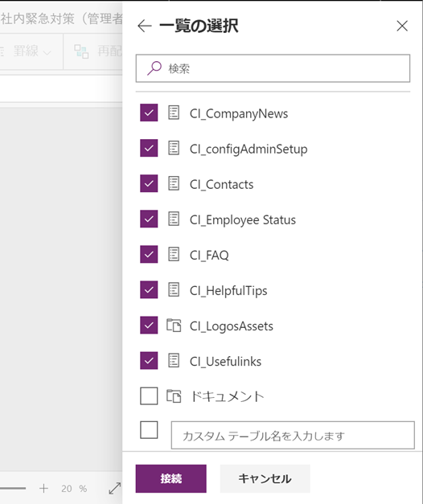Uncheck the CI_Contacts checkbox
The height and width of the screenshot is (504, 423).
click(149, 183)
